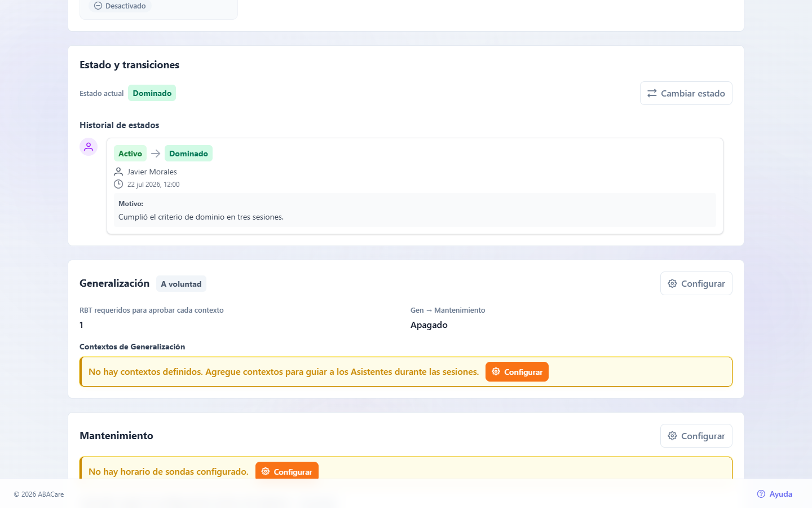Click the swap arrows icon on Cambiar estado
The height and width of the screenshot is (508, 812).
(x=652, y=93)
